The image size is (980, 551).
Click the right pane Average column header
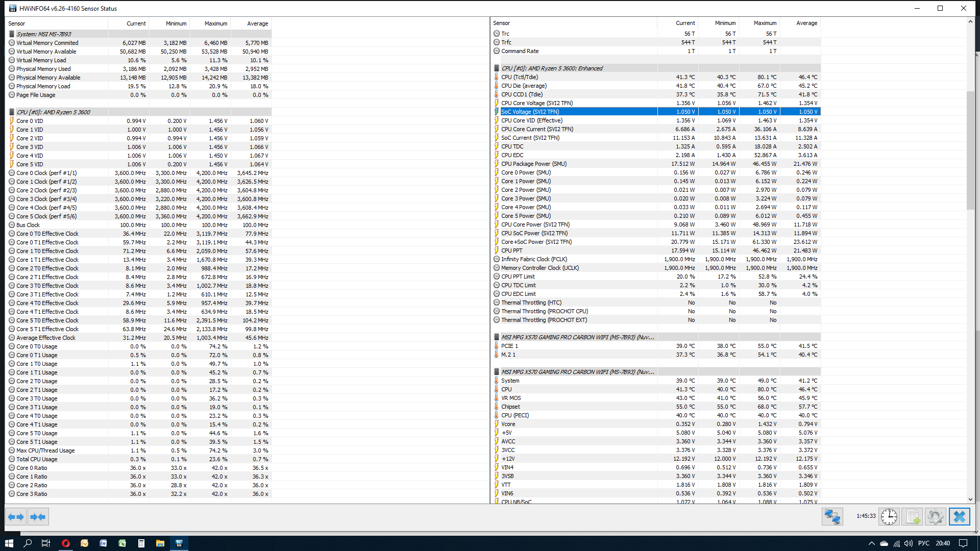click(x=806, y=23)
